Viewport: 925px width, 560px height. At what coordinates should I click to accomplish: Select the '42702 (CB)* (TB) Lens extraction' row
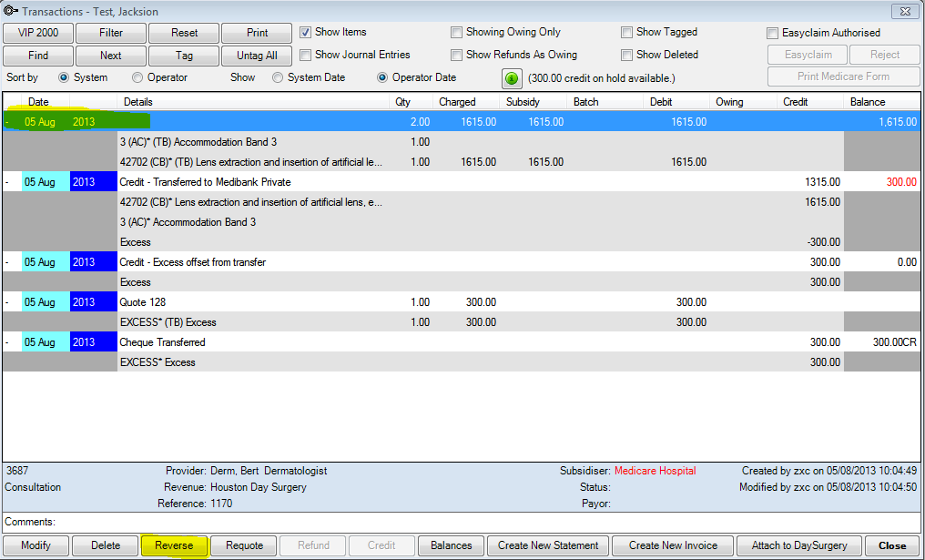pyautogui.click(x=462, y=162)
